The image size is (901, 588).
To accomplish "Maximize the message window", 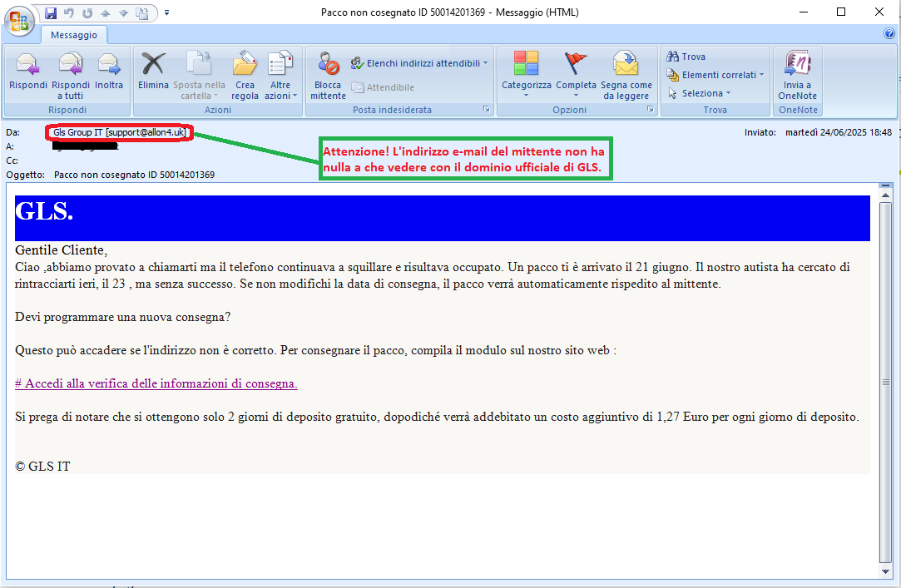I will 841,12.
